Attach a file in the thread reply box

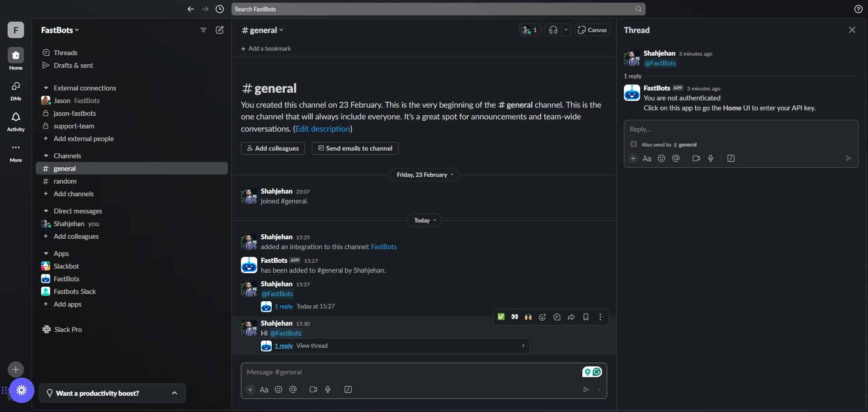[x=633, y=158]
